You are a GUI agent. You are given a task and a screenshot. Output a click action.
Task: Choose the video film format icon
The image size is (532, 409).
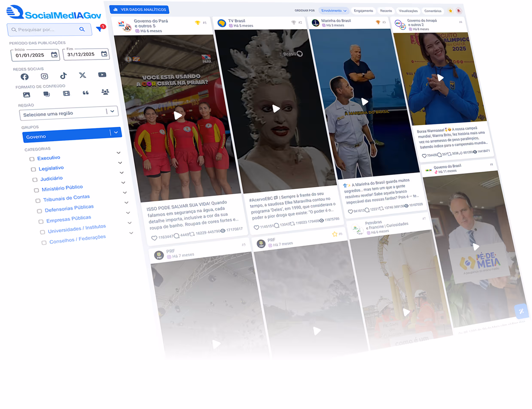(66, 93)
